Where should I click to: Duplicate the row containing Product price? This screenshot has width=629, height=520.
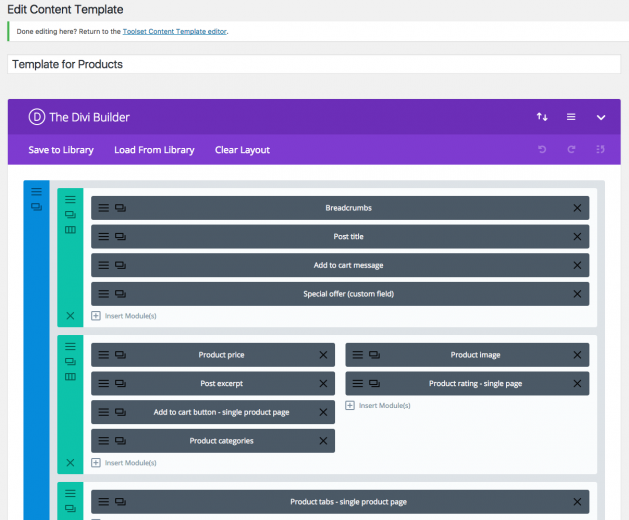(x=70, y=361)
